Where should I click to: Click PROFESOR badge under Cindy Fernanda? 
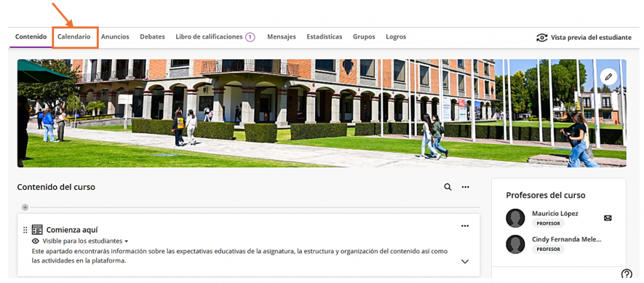548,249
